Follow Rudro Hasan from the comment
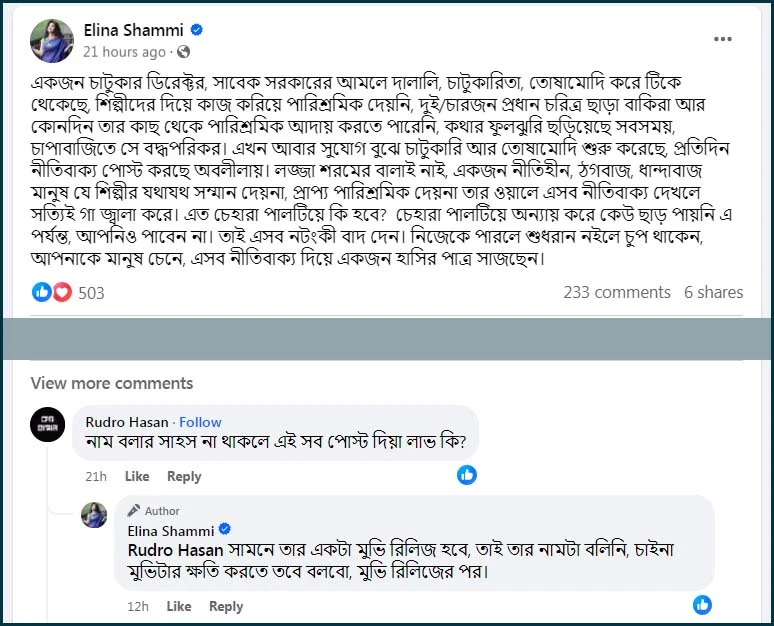 pos(200,422)
